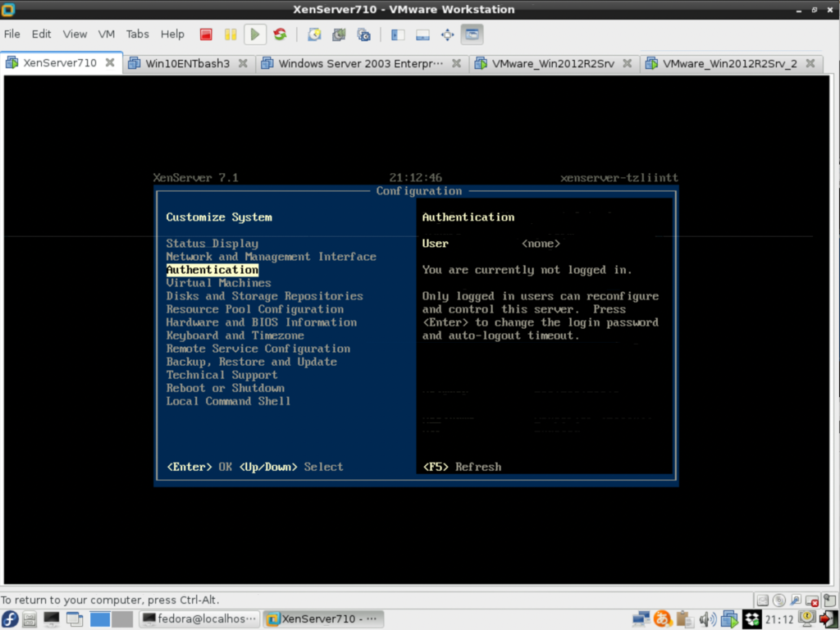Viewport: 840px width, 630px height.
Task: Select Keyboard and Timezone entry
Action: point(235,336)
